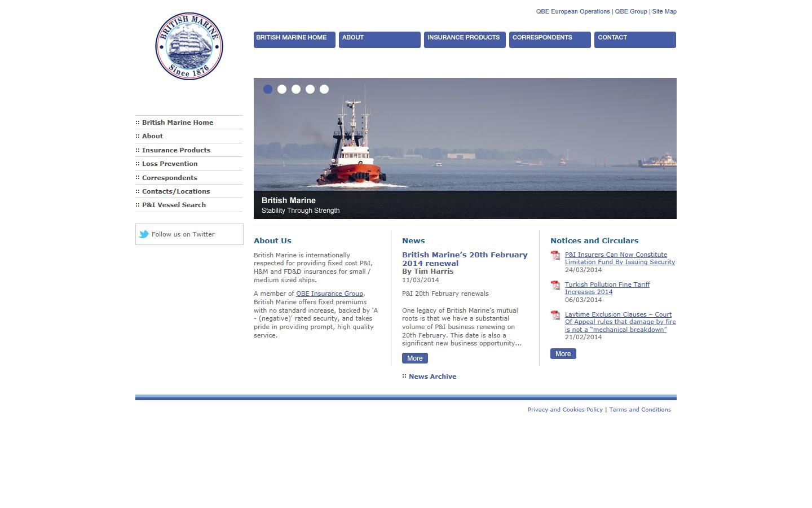Viewport: 812px width, 508px height.
Task: Open PDF icon for Laytime Exclusion Clauses notice
Action: tap(555, 316)
